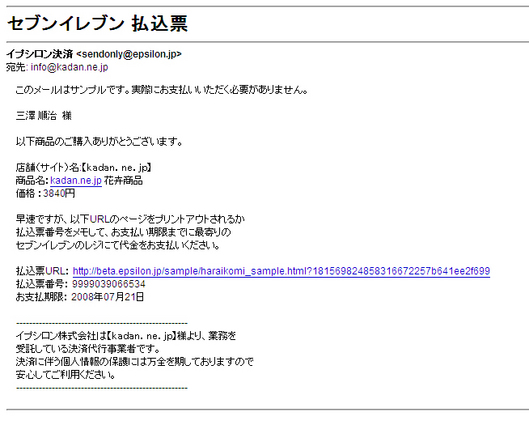Viewport: 529px width, 425px height.
Task: Click the recipient name 三澤 順治 様
Action: pyautogui.click(x=44, y=116)
